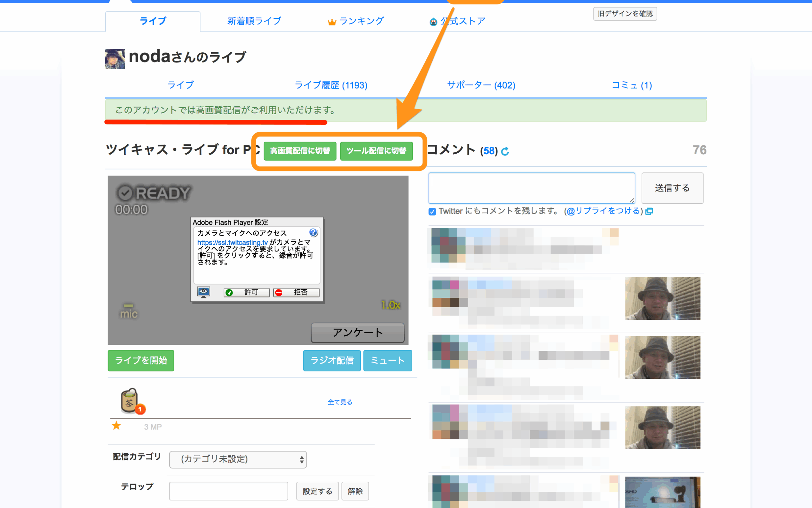Send the comment with 送信する

[x=672, y=188]
